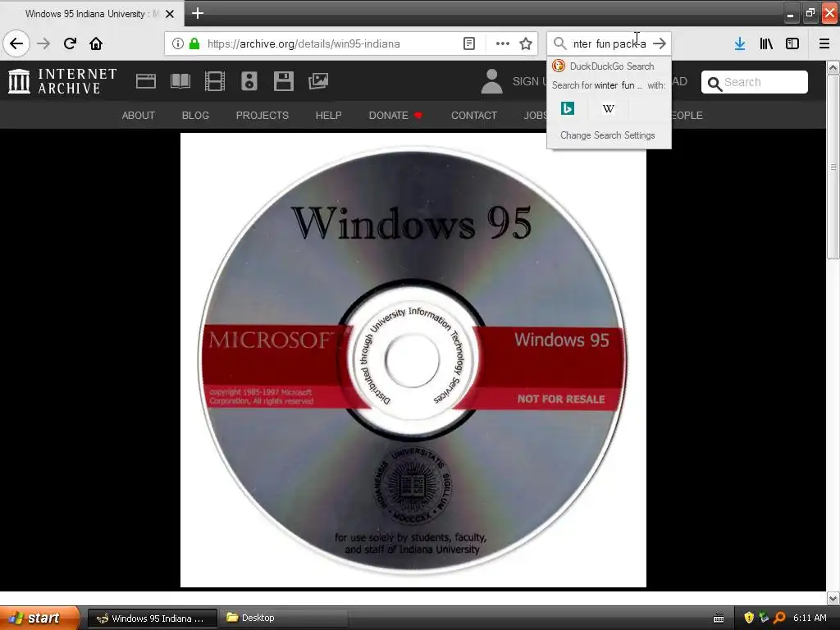This screenshot has height=630, width=840.
Task: Click the search box magnifier icon
Action: [559, 43]
